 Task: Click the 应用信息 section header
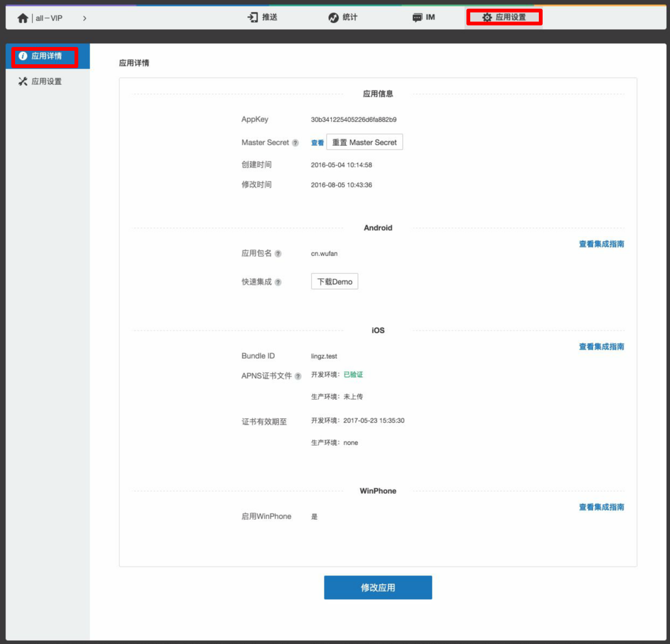coord(378,94)
